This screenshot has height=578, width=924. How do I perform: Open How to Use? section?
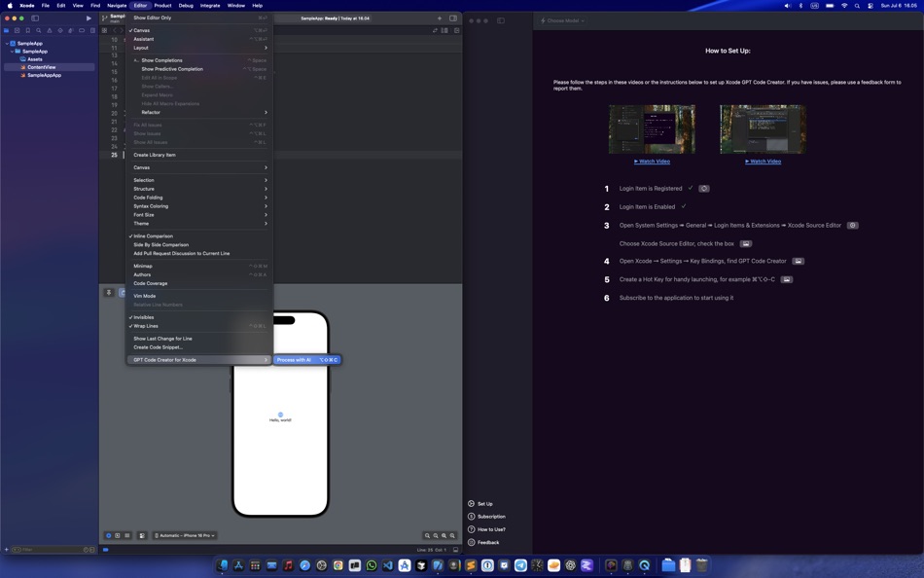pos(486,529)
